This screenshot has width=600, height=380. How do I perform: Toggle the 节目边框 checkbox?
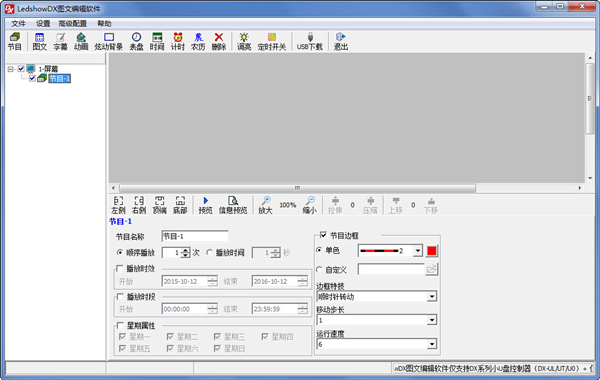click(x=323, y=235)
